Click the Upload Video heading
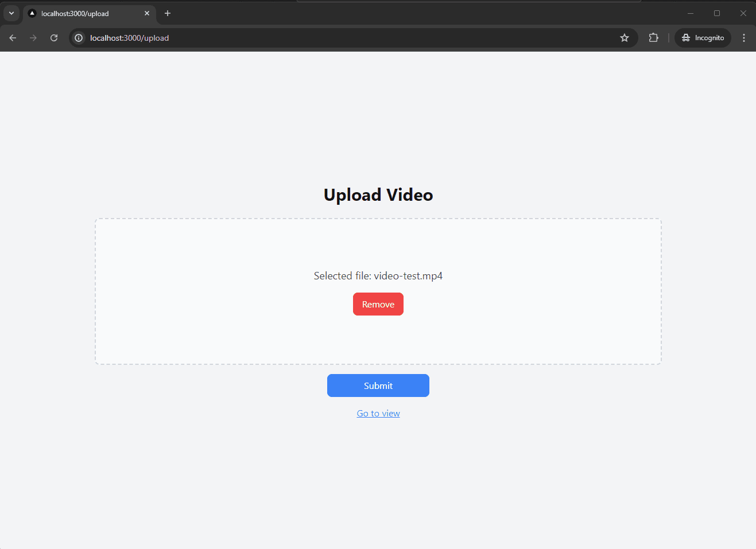The height and width of the screenshot is (549, 756). tap(378, 195)
